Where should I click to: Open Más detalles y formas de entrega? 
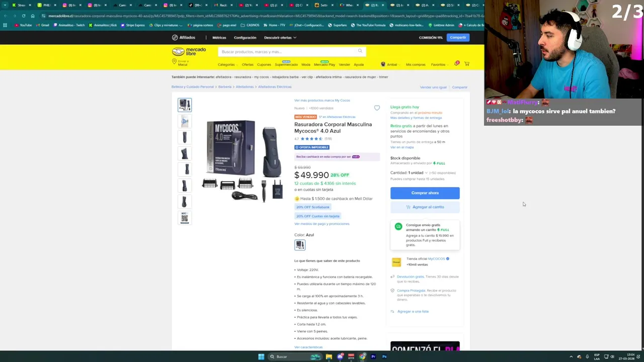pyautogui.click(x=416, y=118)
